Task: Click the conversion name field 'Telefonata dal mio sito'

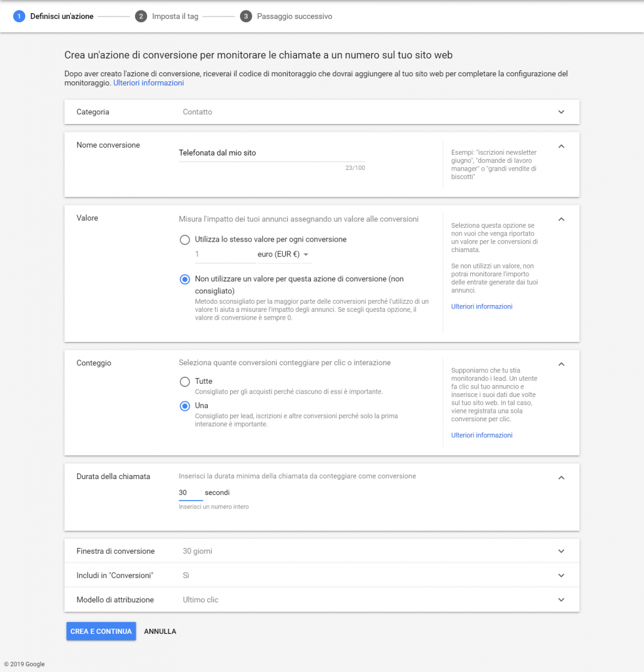Action: coord(272,153)
